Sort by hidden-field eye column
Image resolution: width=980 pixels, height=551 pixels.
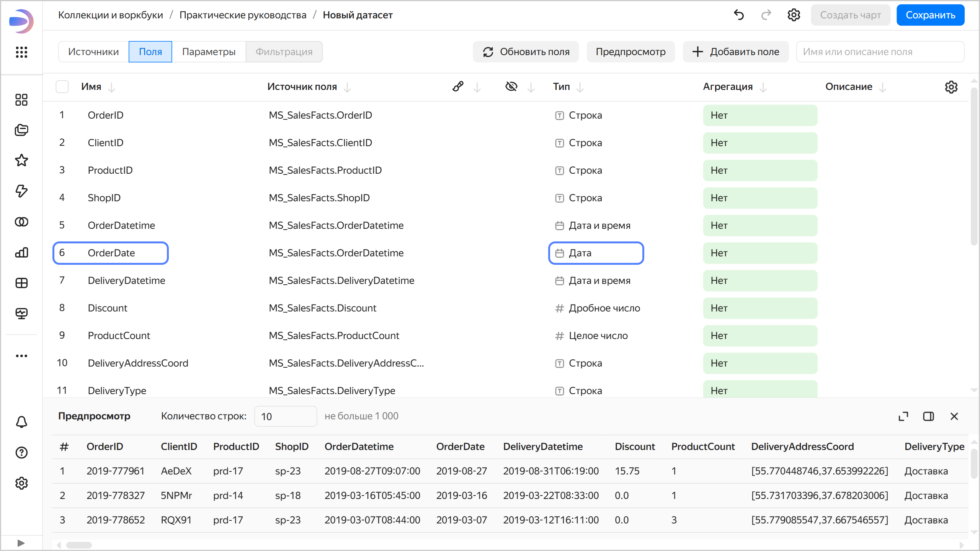click(511, 87)
